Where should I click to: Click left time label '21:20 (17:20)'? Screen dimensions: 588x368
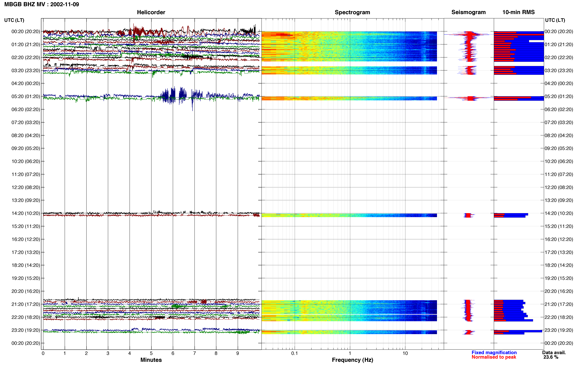[x=26, y=304]
